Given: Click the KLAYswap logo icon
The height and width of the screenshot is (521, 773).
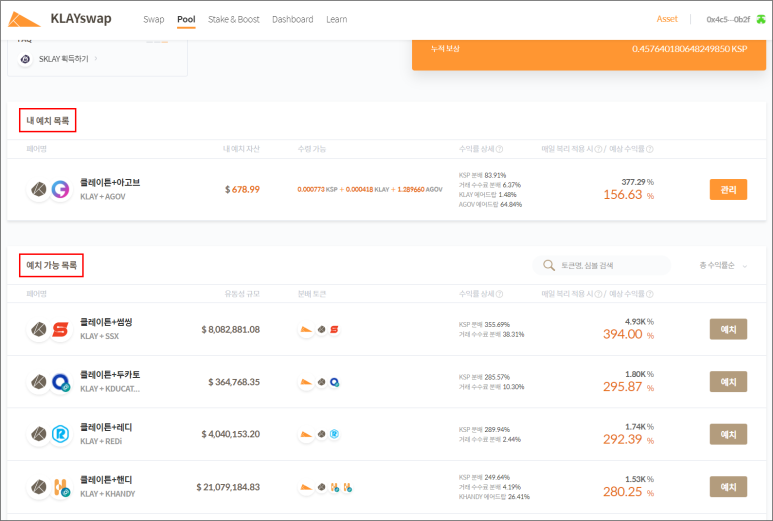Looking at the screenshot, I should (24, 19).
